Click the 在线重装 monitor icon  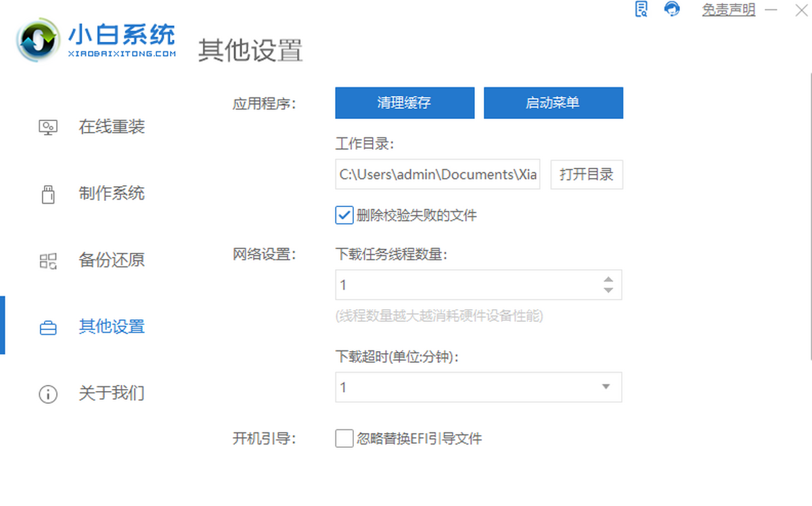(48, 127)
